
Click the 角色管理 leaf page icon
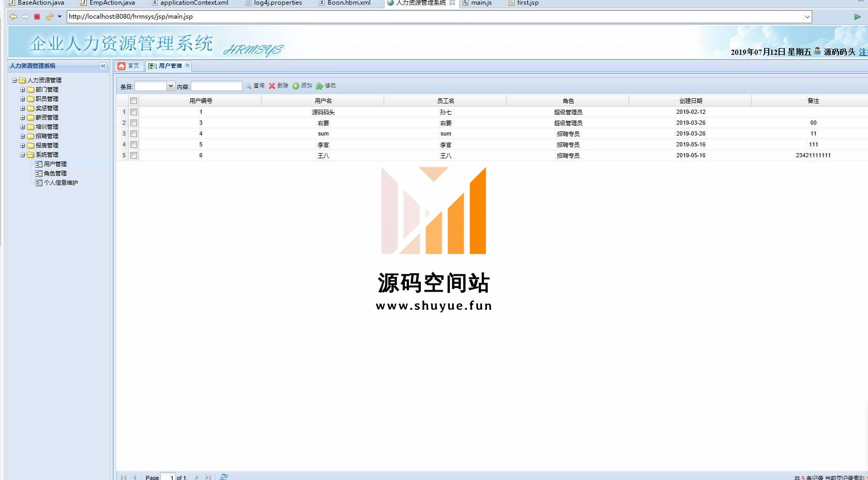39,173
